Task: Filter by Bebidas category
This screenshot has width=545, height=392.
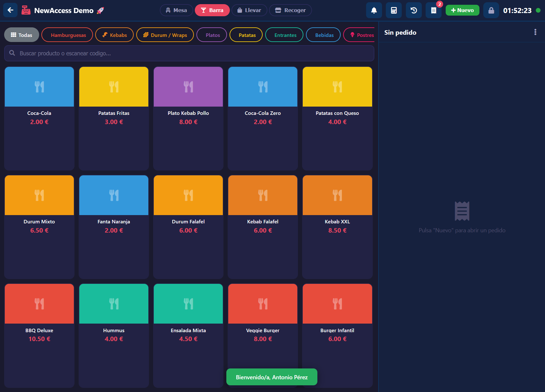Action: point(323,35)
